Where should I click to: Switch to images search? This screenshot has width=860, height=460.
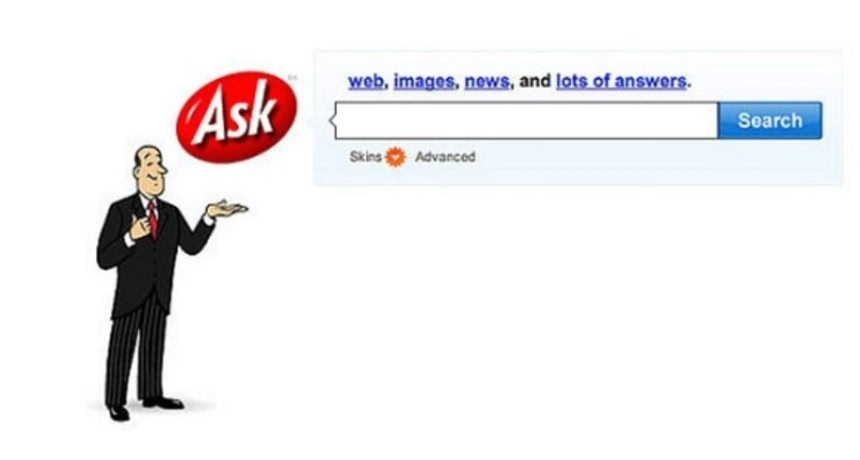point(424,81)
